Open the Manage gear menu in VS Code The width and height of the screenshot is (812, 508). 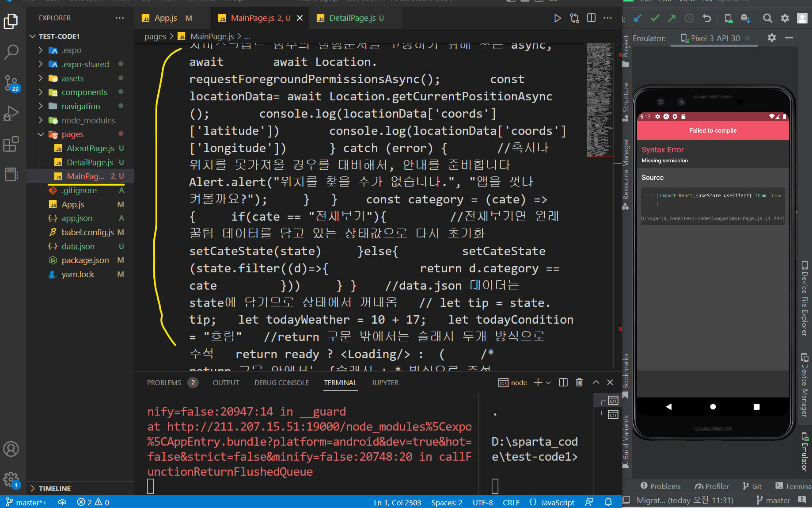(x=11, y=480)
